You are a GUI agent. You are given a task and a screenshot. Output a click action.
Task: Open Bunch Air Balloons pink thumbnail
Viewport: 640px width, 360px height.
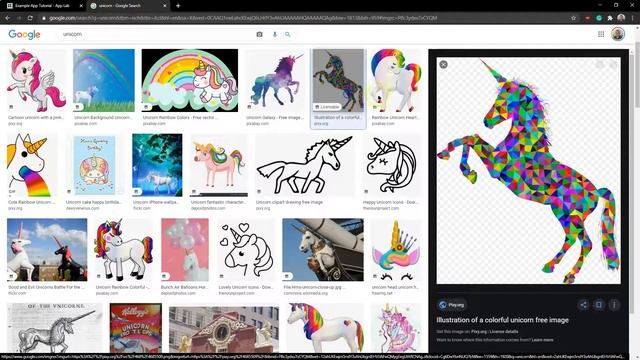[185, 250]
